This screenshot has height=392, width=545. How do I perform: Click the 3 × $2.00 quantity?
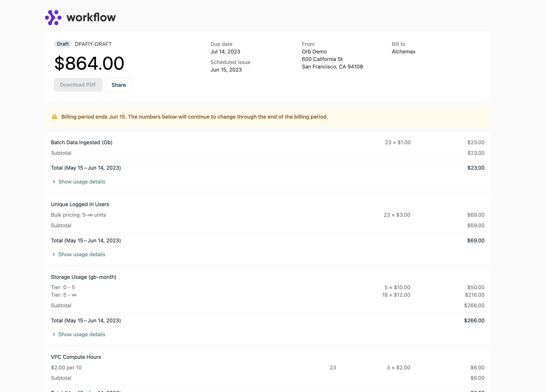(398, 368)
